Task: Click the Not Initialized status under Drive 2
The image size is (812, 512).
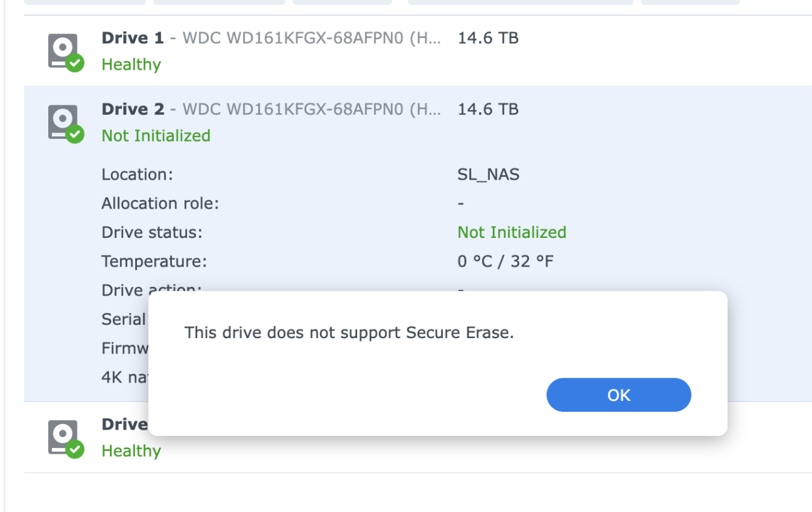Action: [155, 135]
